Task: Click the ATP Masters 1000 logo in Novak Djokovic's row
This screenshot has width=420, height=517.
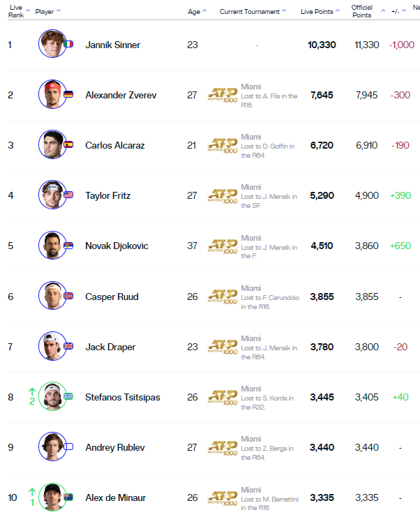Action: click(223, 246)
